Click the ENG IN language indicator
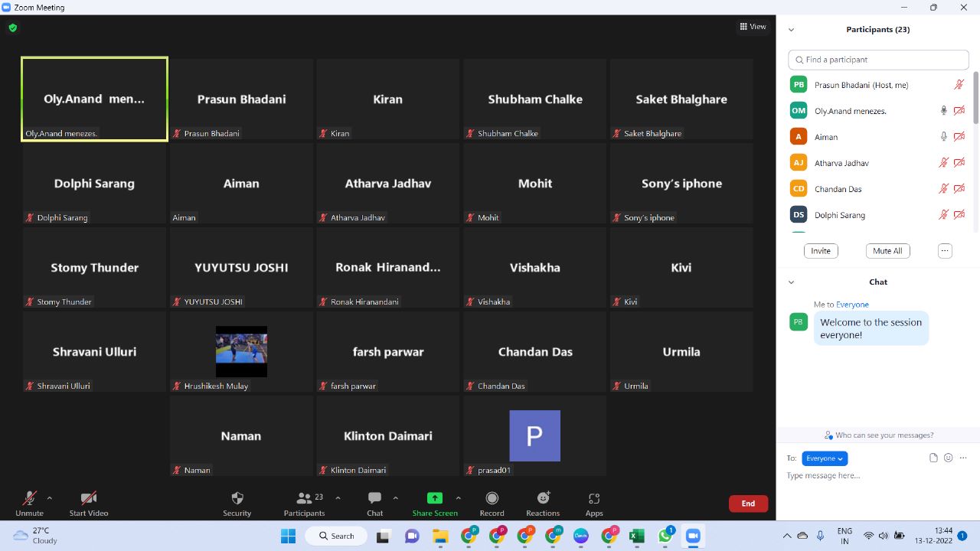This screenshot has height=551, width=980. (x=844, y=536)
